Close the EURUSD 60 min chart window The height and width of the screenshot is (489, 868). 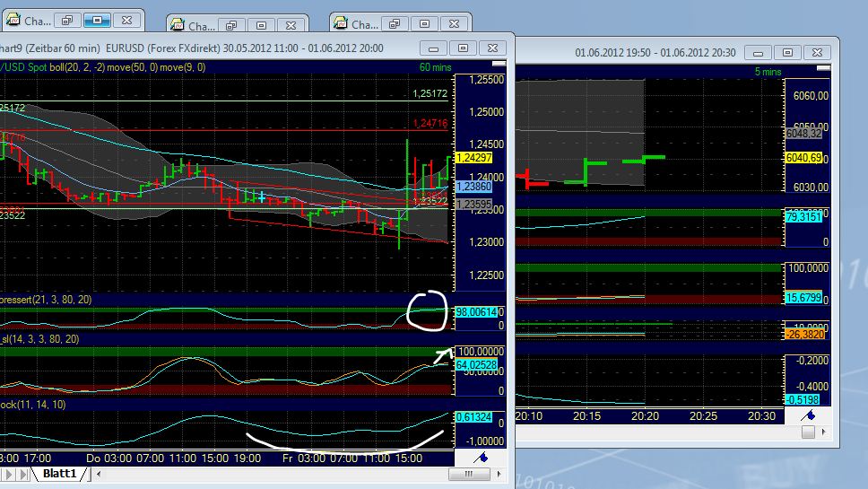pos(492,48)
